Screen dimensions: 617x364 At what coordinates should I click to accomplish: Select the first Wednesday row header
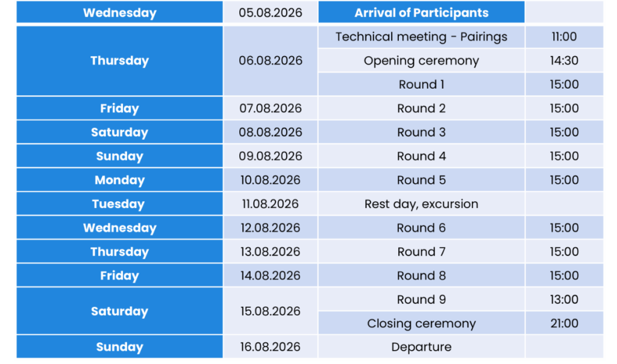coord(120,13)
